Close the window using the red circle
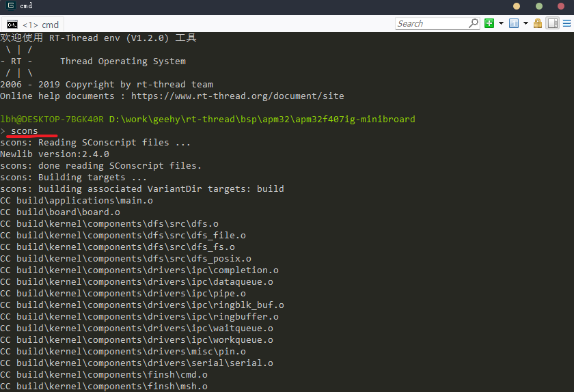This screenshot has width=574, height=392. click(x=561, y=6)
